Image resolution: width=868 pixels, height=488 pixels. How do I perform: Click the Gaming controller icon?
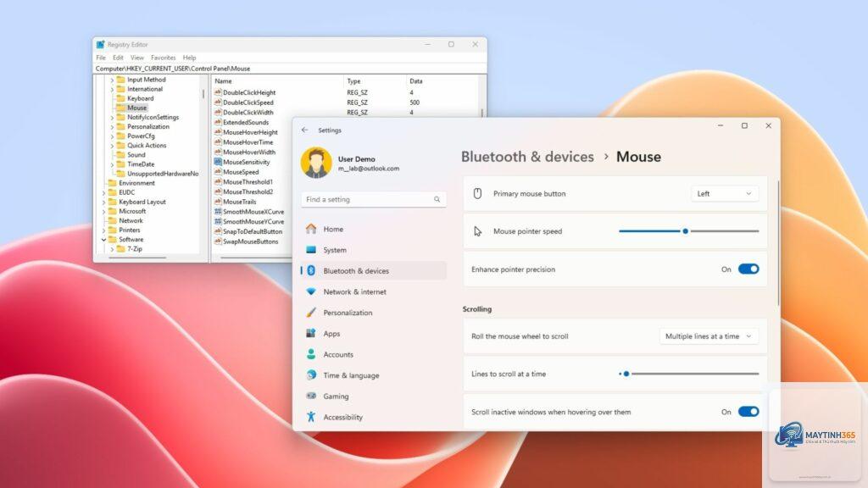pyautogui.click(x=311, y=396)
